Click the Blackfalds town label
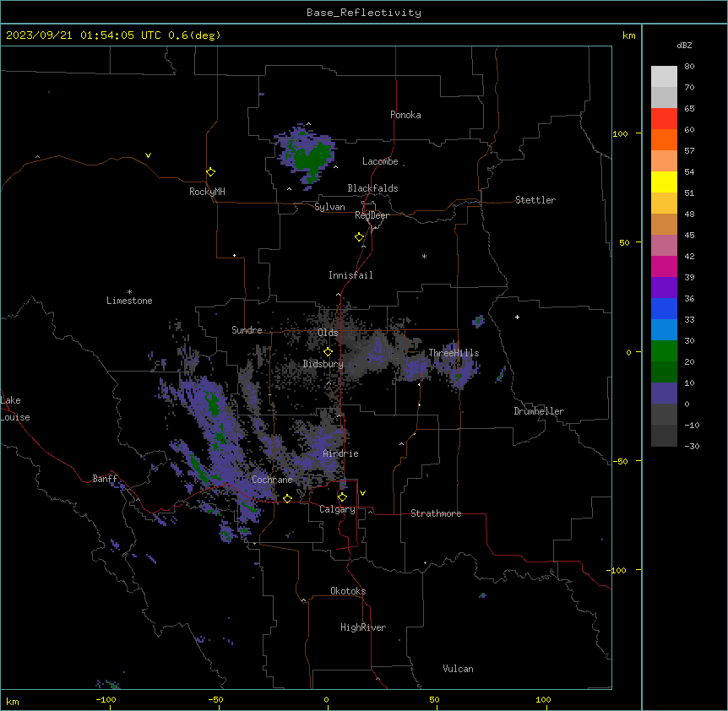 (372, 188)
